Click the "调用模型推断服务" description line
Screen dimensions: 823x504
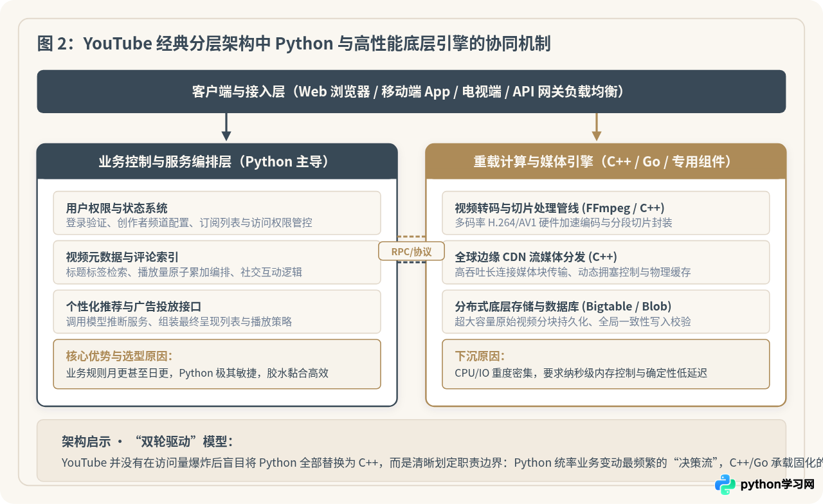(179, 321)
